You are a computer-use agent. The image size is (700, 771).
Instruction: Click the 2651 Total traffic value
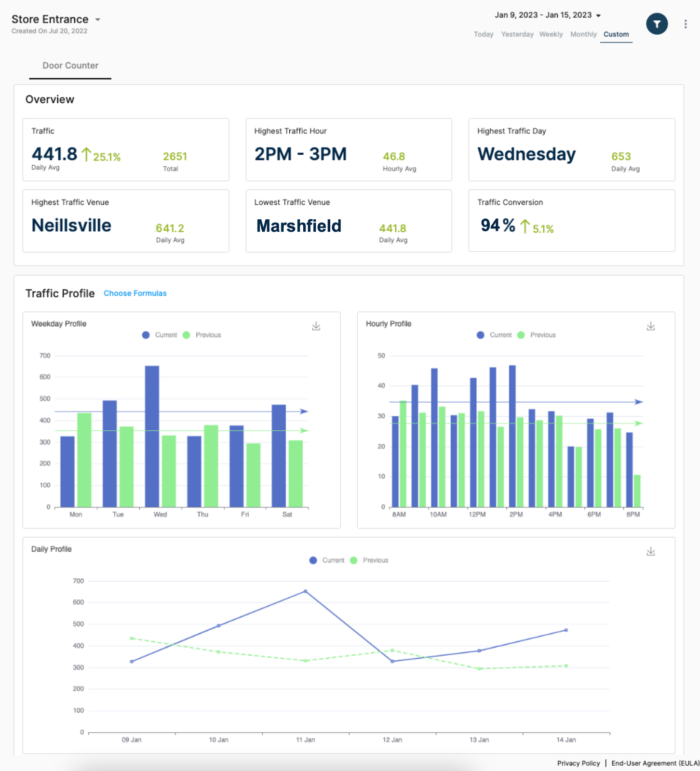[x=175, y=157]
